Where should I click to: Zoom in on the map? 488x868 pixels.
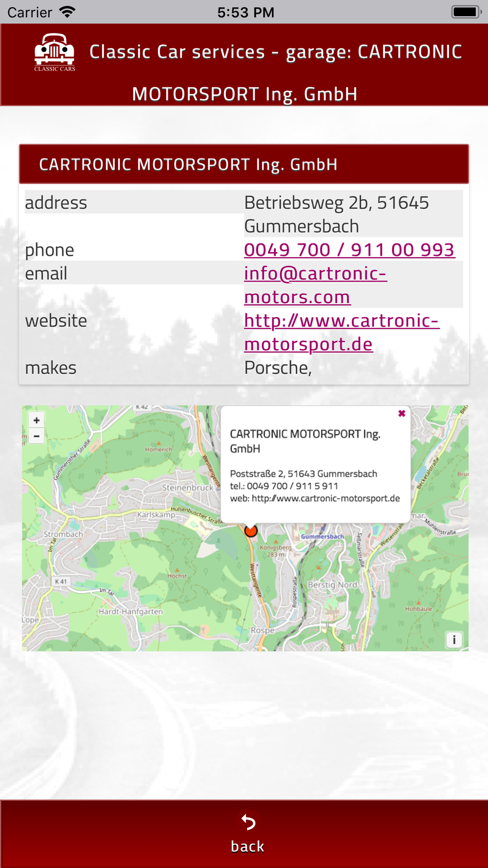pos(37,420)
